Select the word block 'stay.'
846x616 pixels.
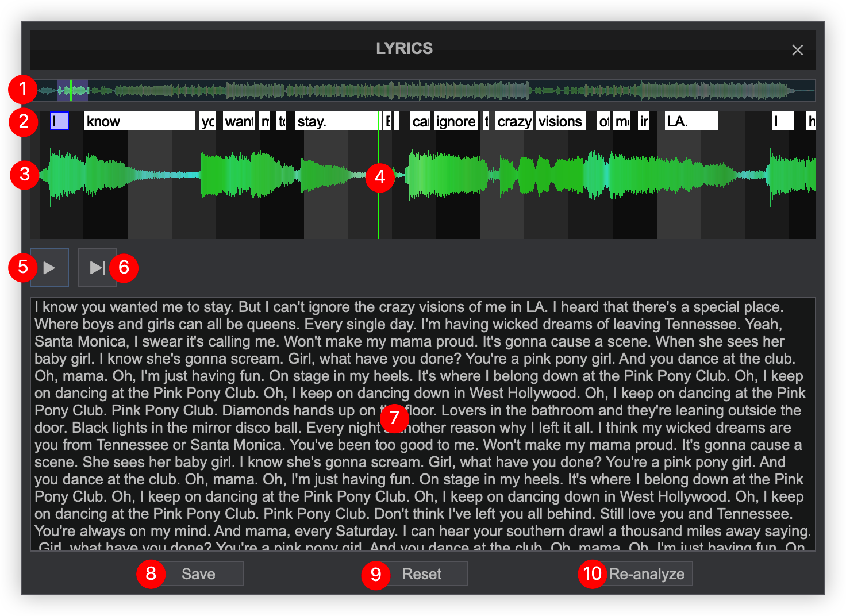336,121
